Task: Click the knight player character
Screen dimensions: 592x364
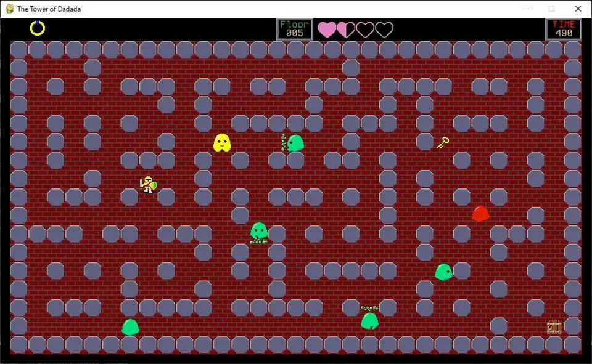Action: pyautogui.click(x=148, y=184)
